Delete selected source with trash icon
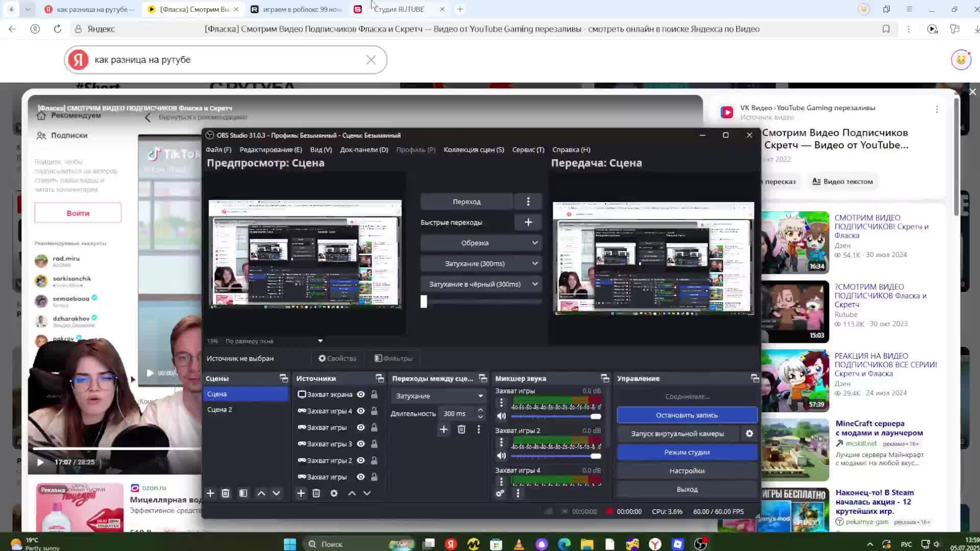The image size is (980, 551). (316, 493)
